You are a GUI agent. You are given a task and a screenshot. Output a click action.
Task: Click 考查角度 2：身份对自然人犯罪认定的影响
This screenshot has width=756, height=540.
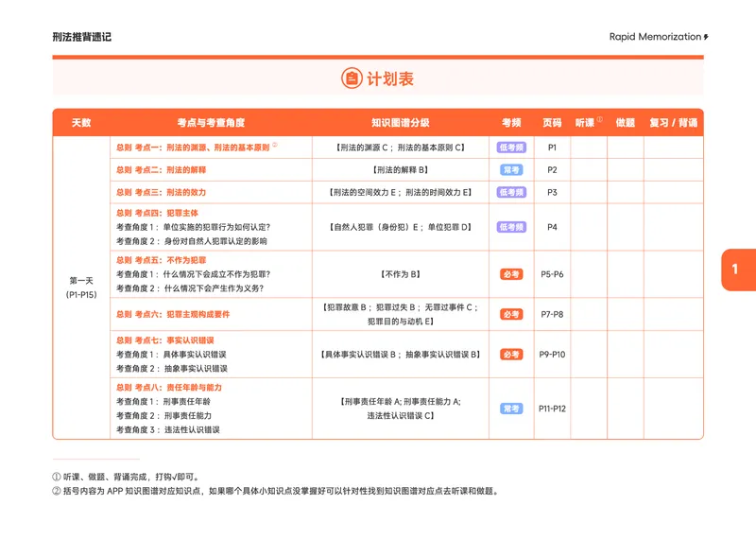point(192,241)
